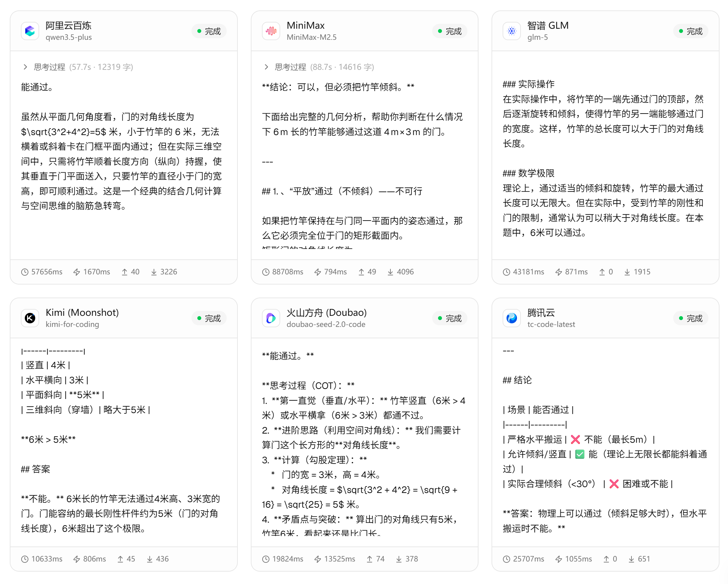Screen dimensions: 728x584
Task: Click the 腾讯云 provider logo icon
Action: point(511,318)
